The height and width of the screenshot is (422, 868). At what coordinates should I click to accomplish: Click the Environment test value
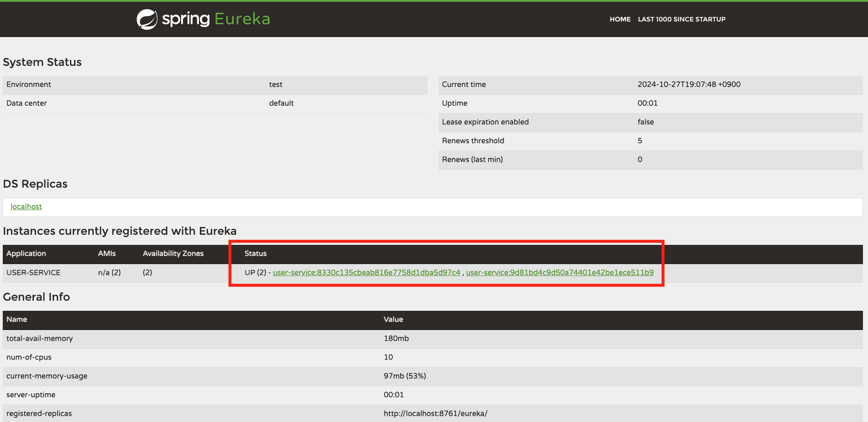(275, 85)
